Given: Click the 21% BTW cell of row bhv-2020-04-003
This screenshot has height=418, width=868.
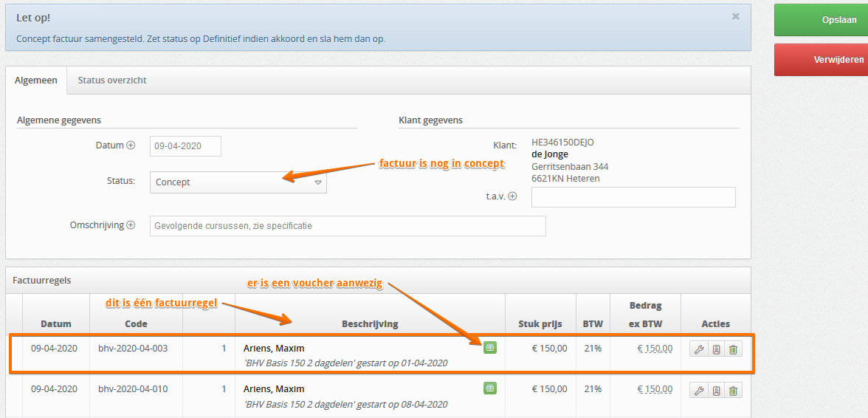Looking at the screenshot, I should 592,349.
